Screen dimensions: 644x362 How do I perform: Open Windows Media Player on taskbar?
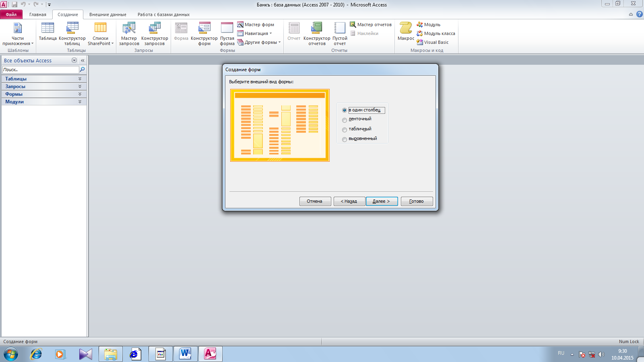(x=60, y=354)
